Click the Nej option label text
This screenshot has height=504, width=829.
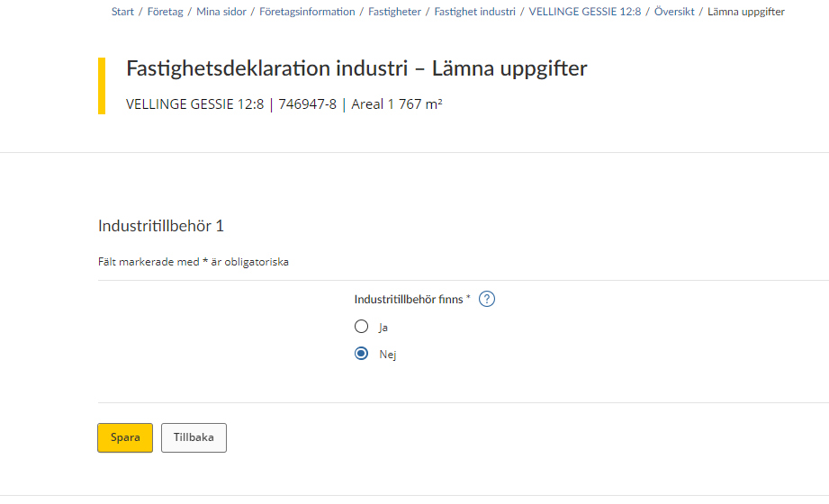(x=388, y=355)
